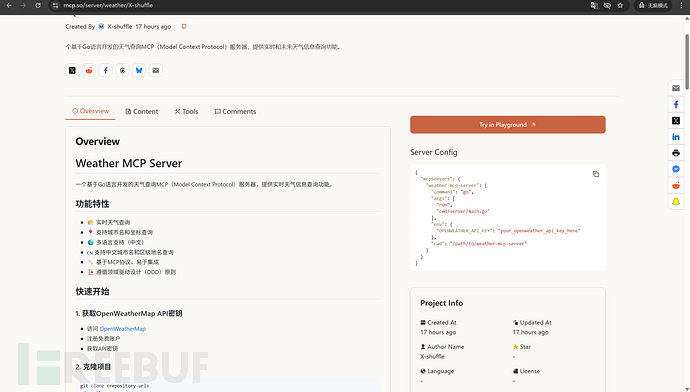Switch to the Tools tab
This screenshot has width=690, height=392.
click(x=187, y=111)
